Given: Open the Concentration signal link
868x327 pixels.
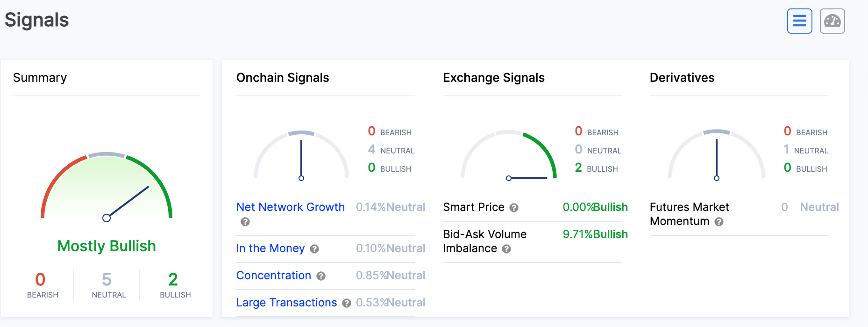Looking at the screenshot, I should click(273, 276).
